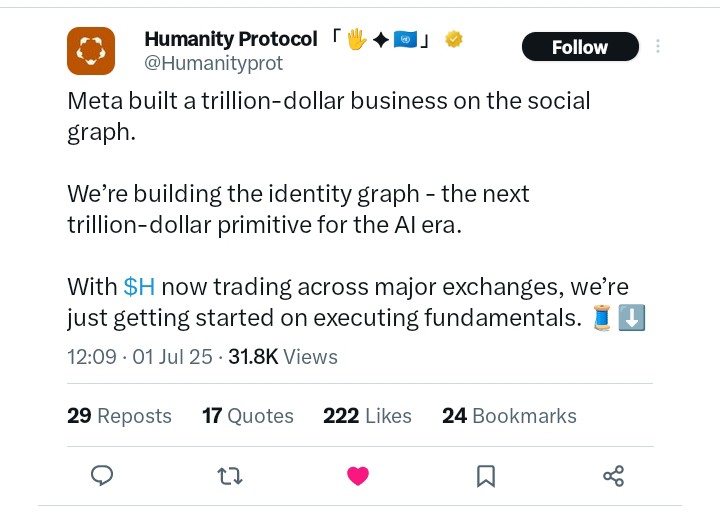Viewport: 720px width, 520px height.
Task: Click the 31.8K Views counter
Action: point(283,357)
